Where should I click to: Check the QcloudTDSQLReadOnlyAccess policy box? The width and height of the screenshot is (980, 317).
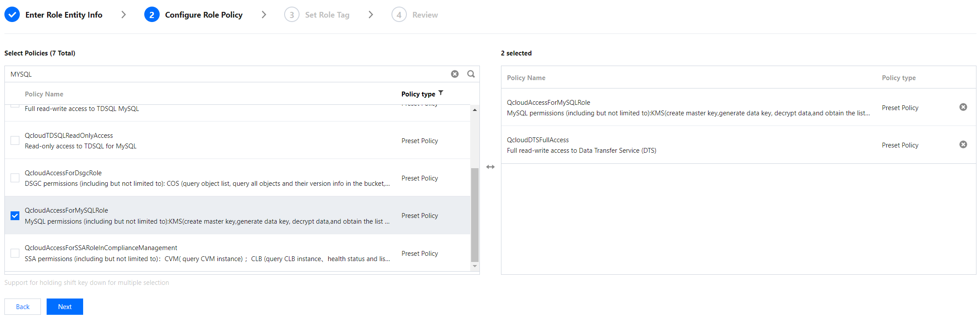(x=15, y=140)
